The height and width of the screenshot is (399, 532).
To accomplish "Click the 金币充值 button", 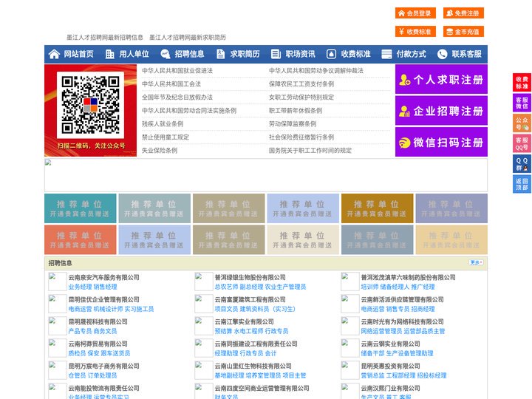I will [463, 32].
